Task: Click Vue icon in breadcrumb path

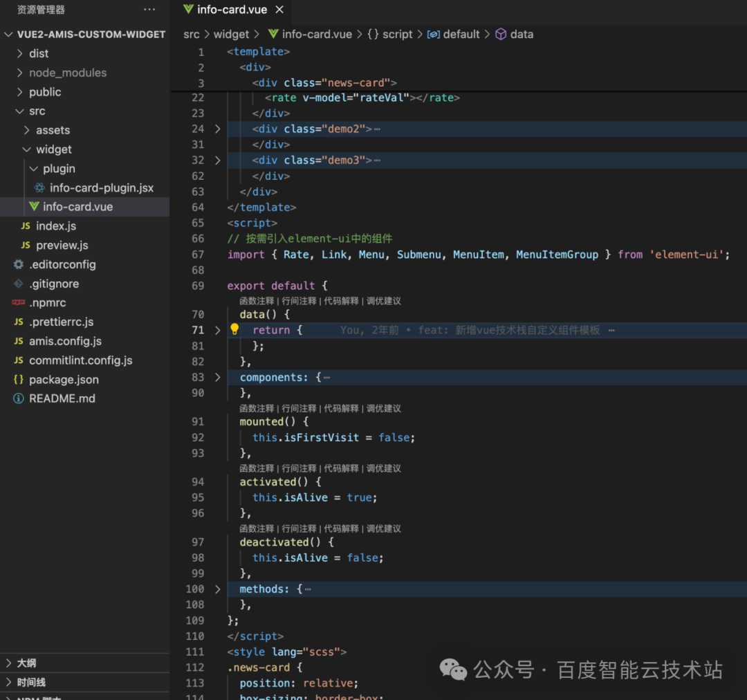Action: (273, 34)
